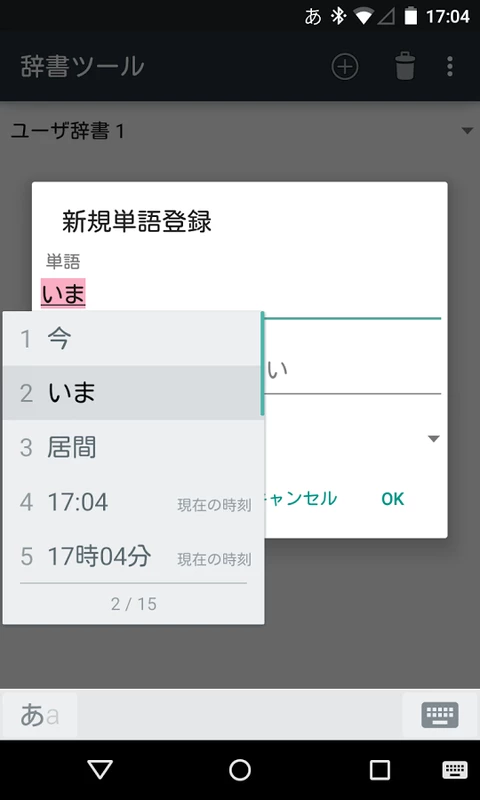Choose candidate 3 居間
480x800 pixels.
133,447
